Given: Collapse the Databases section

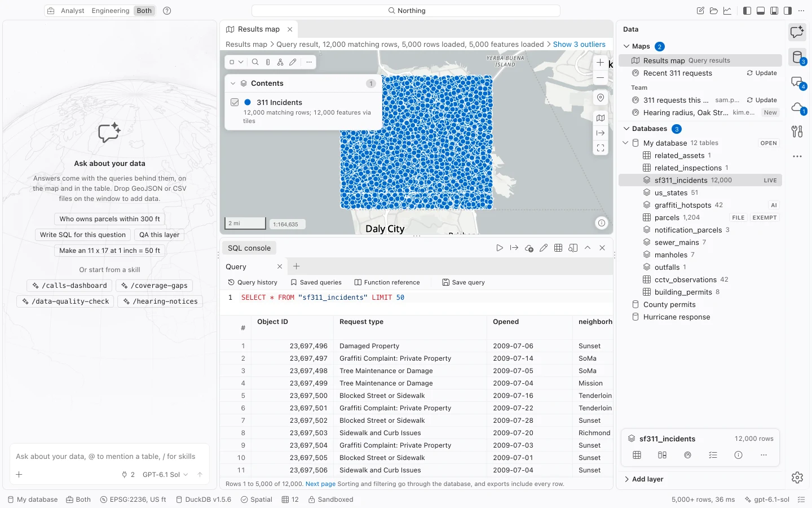Looking at the screenshot, I should point(626,129).
